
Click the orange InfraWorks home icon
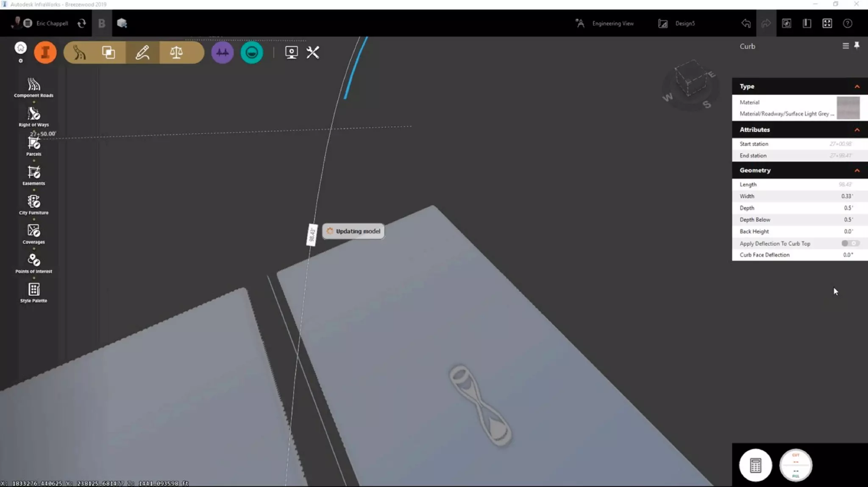(45, 53)
